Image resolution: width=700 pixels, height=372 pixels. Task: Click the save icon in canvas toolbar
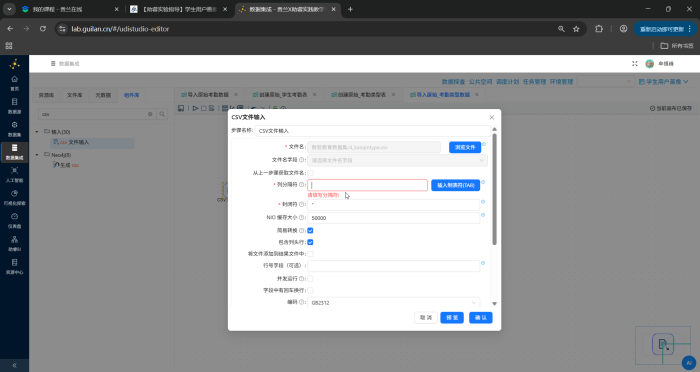[181, 108]
